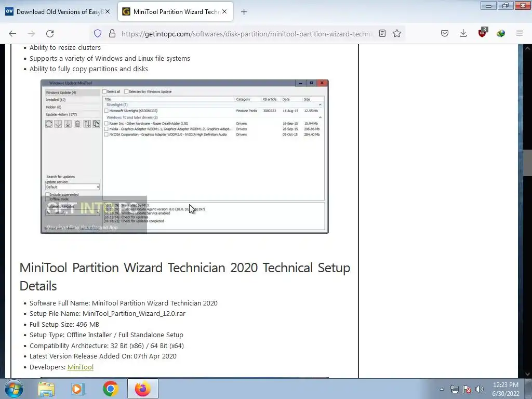
Task: Show site security padlock details
Action: tap(112, 34)
